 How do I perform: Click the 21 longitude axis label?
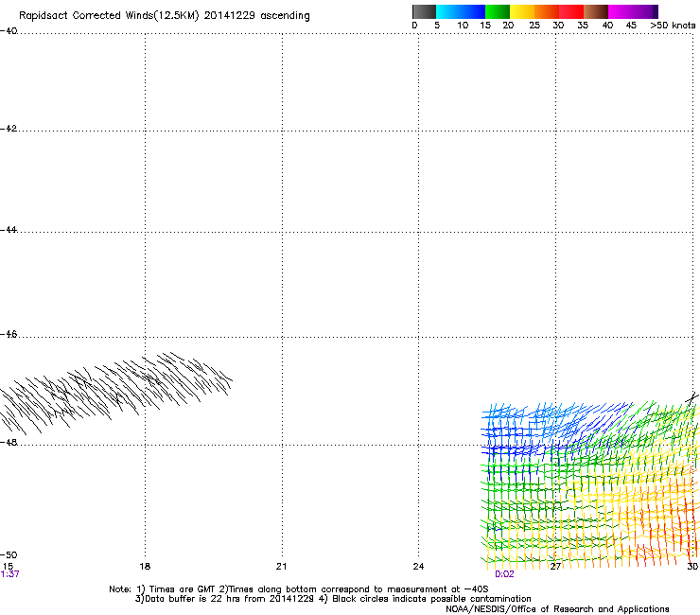pyautogui.click(x=281, y=567)
